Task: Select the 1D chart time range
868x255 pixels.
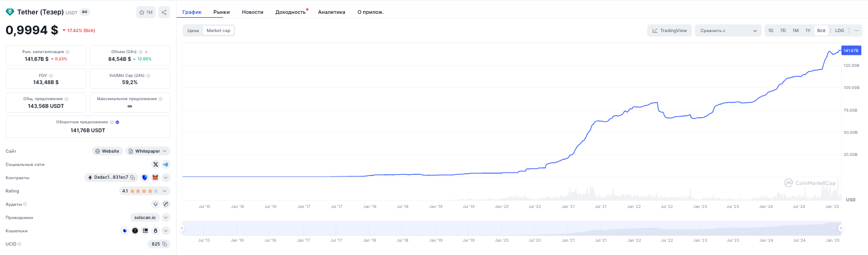Action: [x=771, y=30]
